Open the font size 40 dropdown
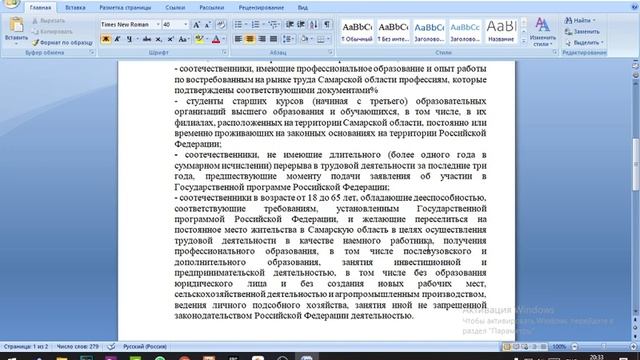This screenshot has width=640, height=360. pyautogui.click(x=186, y=25)
